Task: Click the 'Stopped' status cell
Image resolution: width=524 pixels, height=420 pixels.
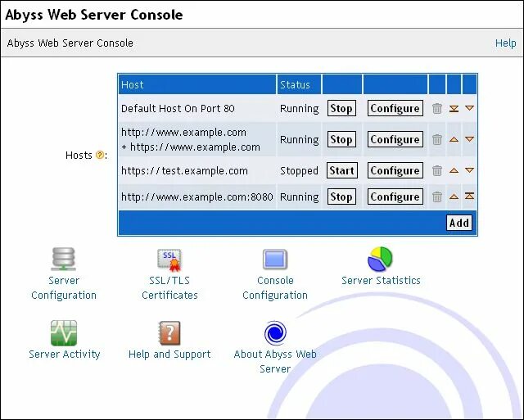Action: tap(299, 171)
